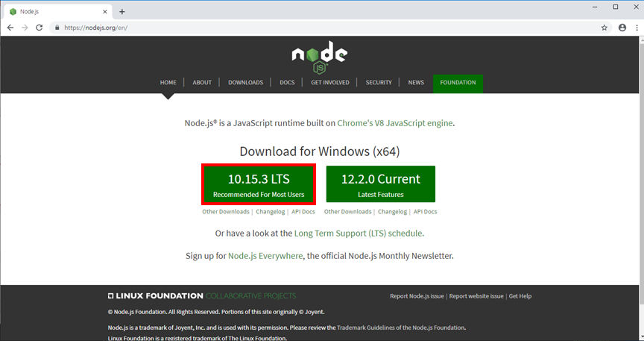Open the Long Term Support (LTS) schedule link

coord(358,234)
